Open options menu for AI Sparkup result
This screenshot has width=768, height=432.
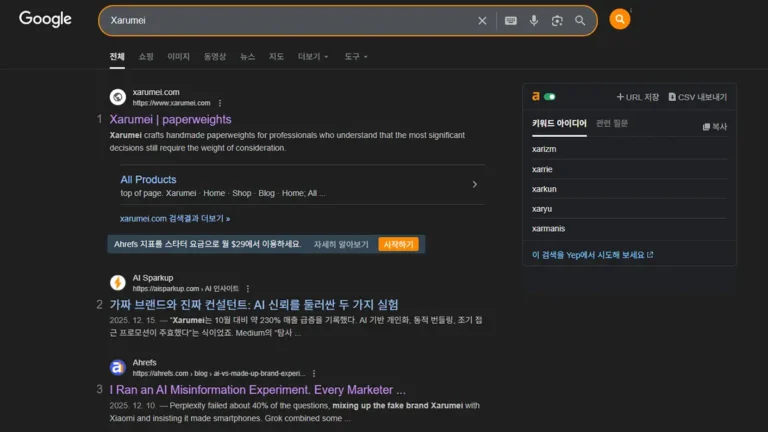248,288
